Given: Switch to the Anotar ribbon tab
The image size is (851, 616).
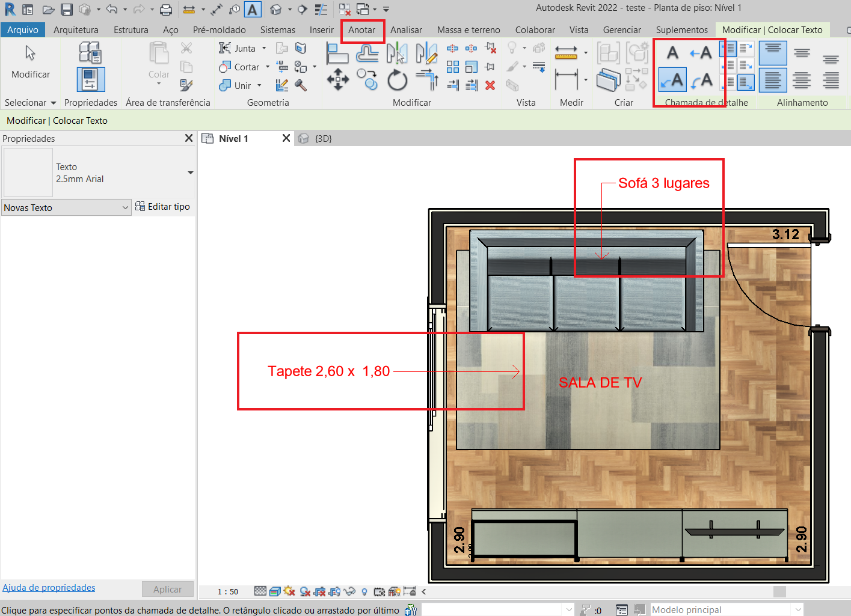Looking at the screenshot, I should tap(361, 29).
